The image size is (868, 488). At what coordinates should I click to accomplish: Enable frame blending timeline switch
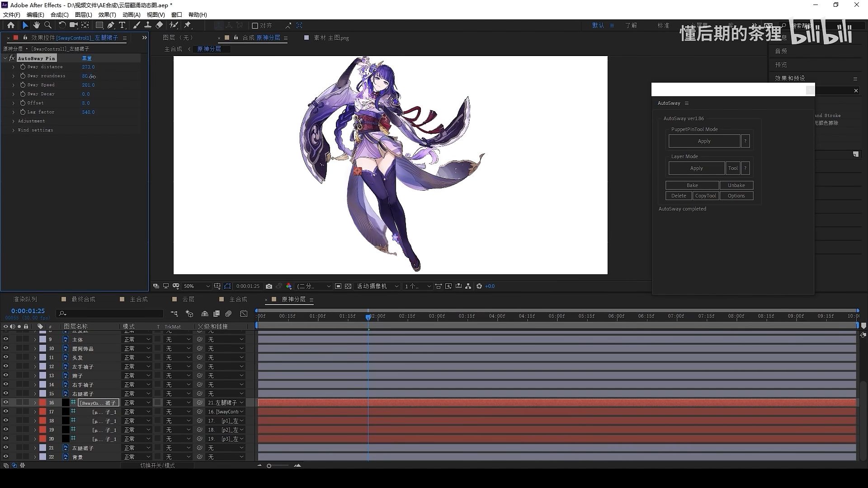(217, 314)
